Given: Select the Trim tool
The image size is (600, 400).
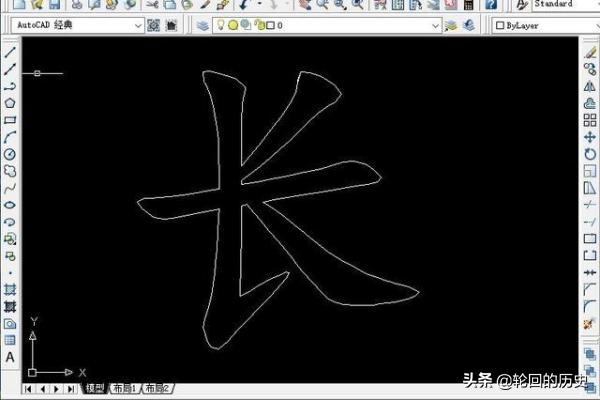Looking at the screenshot, I should click(x=590, y=205).
